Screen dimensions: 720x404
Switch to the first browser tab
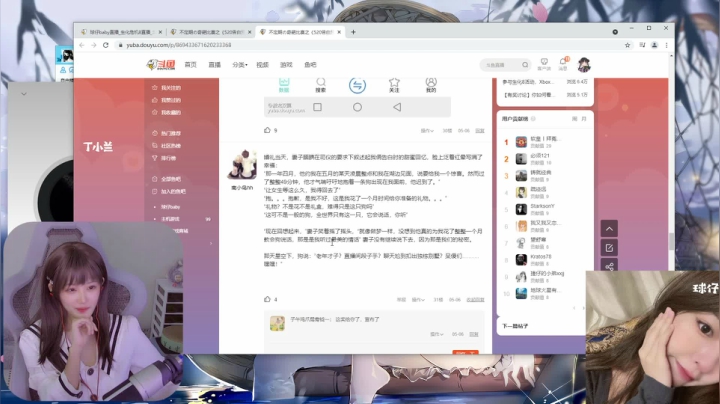tap(119, 32)
